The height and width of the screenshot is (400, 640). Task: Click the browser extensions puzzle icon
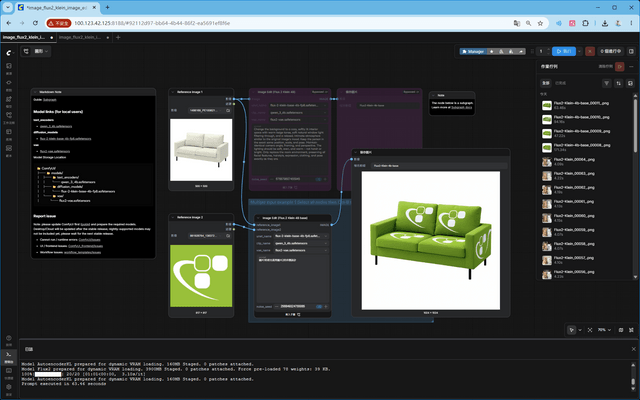point(585,23)
